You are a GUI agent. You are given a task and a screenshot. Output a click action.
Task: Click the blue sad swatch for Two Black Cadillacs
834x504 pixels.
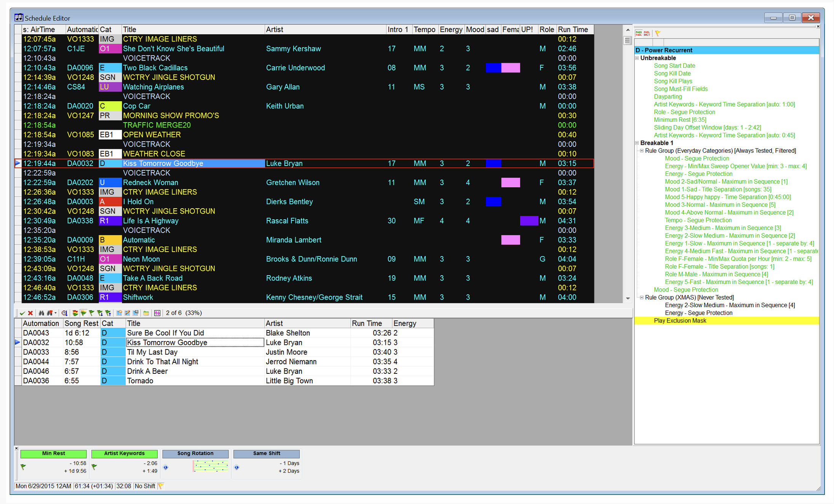click(x=493, y=68)
